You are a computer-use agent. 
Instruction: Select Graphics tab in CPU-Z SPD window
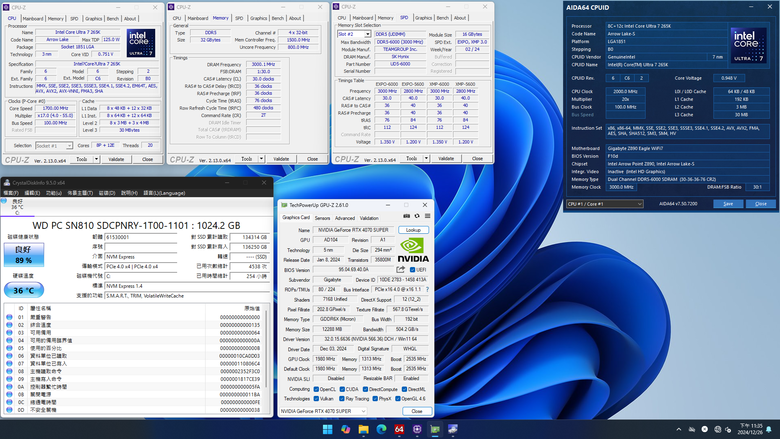click(x=423, y=17)
